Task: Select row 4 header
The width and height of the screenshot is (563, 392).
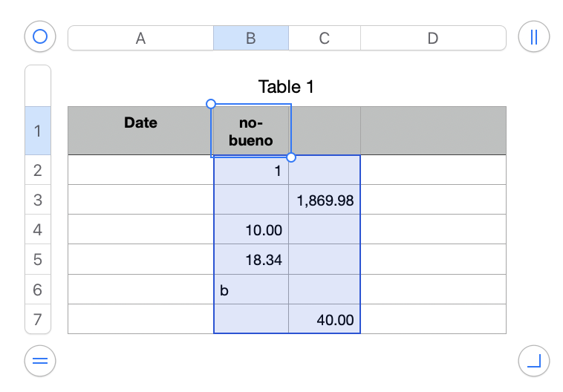Action: click(38, 230)
